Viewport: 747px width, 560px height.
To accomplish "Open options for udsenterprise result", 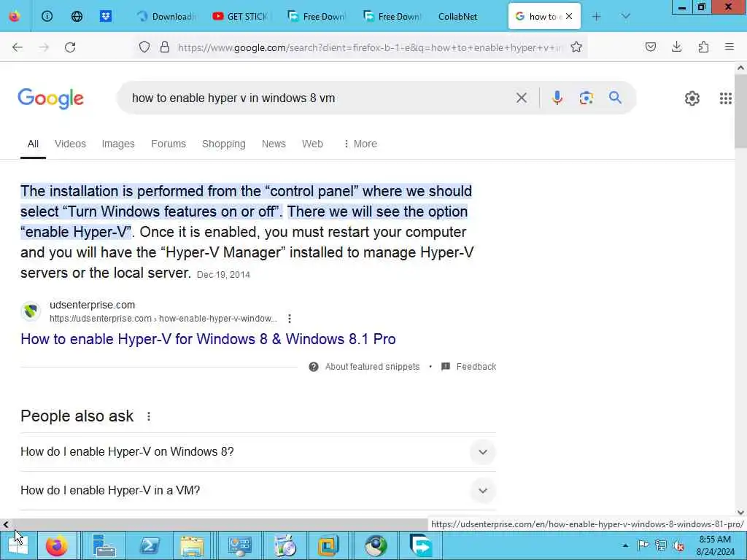I will (x=290, y=319).
